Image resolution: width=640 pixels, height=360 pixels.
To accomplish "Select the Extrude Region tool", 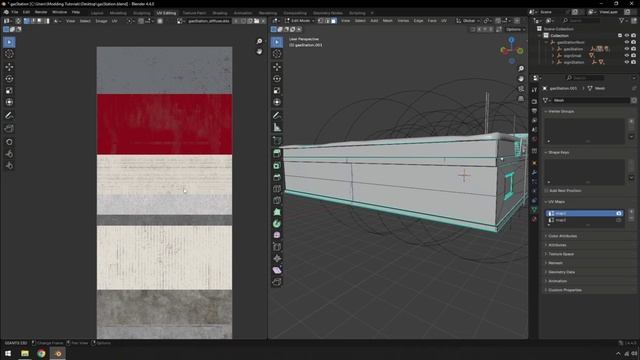I will 277,153.
